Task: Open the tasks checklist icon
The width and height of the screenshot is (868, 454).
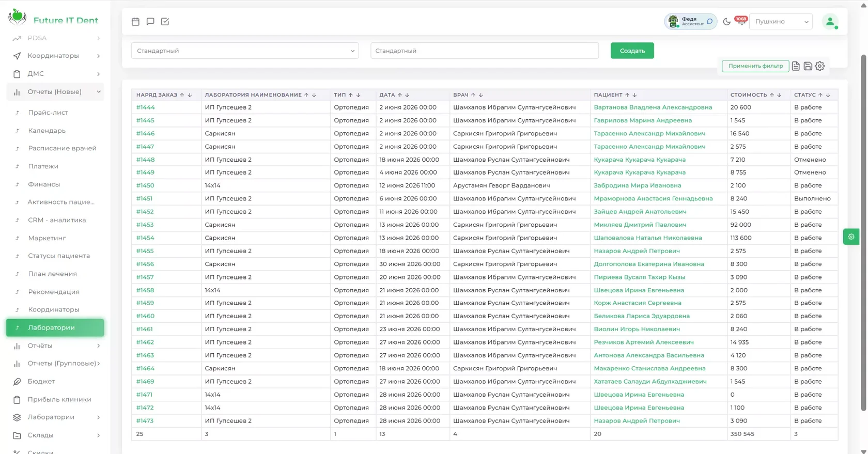Action: point(165,22)
